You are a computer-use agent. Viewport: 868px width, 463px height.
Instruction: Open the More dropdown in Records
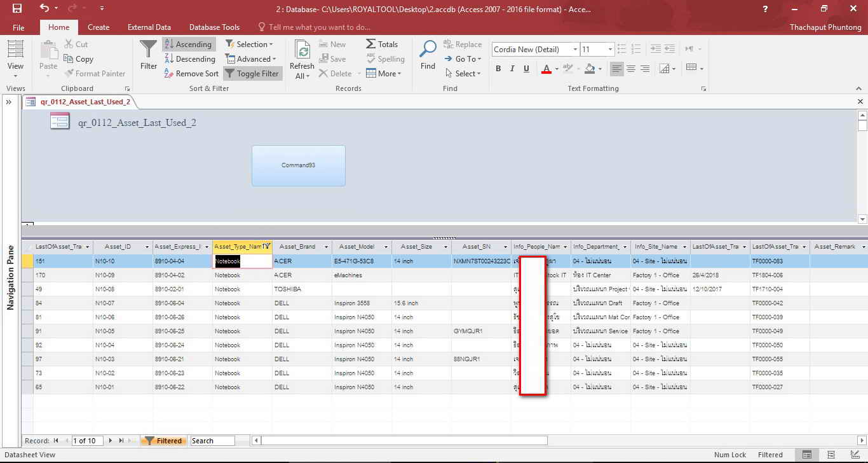tap(384, 74)
